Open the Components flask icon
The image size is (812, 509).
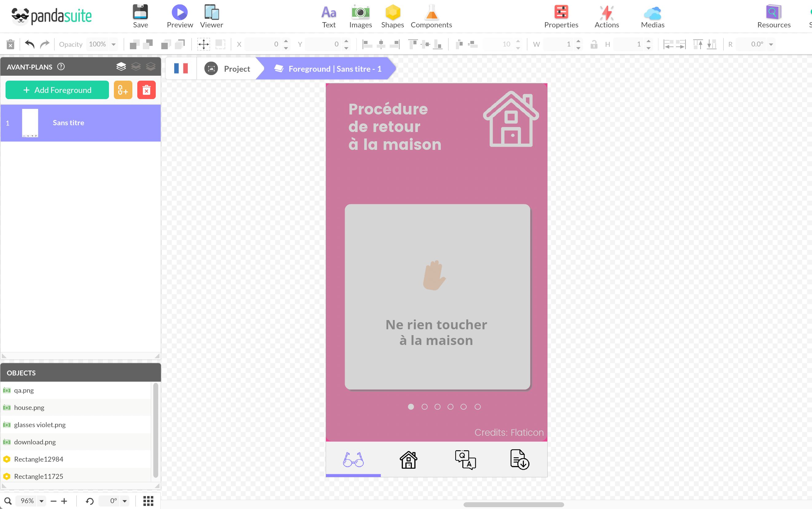431,13
